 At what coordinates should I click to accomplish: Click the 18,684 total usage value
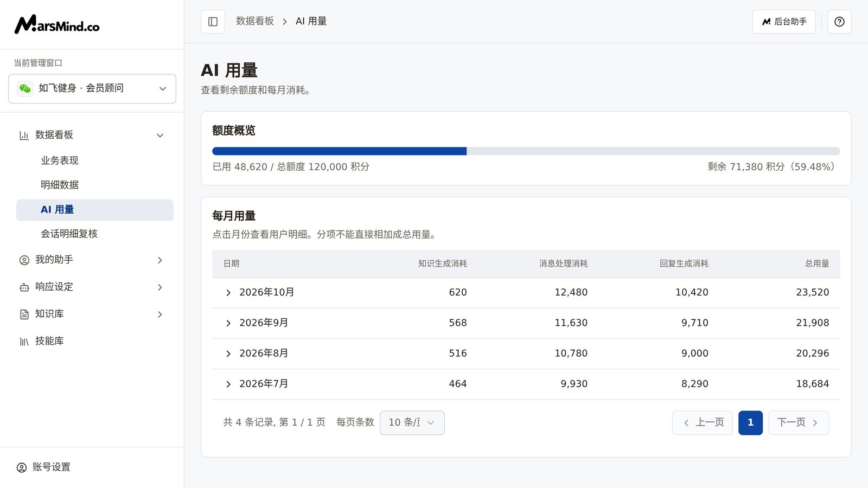point(813,383)
